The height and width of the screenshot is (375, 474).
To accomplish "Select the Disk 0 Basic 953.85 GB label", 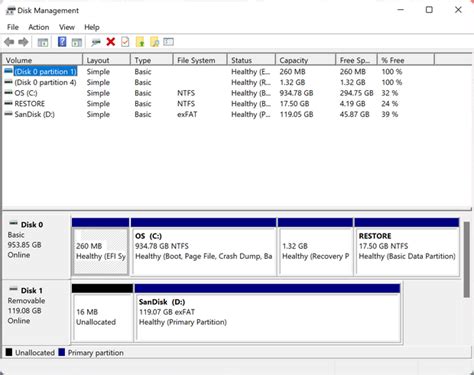I will [x=36, y=246].
